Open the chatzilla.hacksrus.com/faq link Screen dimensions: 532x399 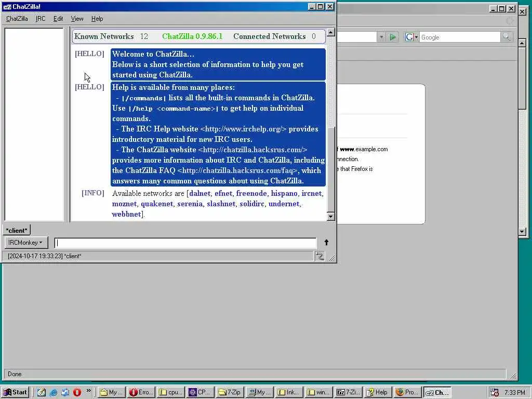click(x=237, y=170)
